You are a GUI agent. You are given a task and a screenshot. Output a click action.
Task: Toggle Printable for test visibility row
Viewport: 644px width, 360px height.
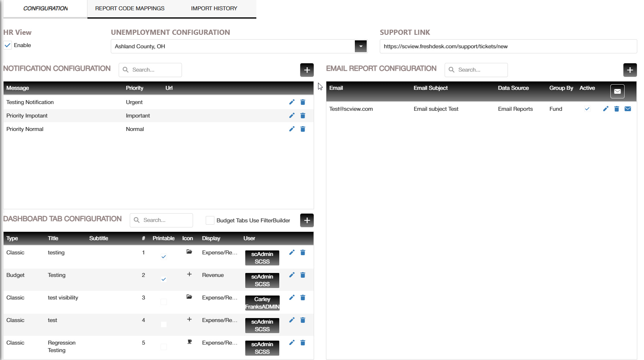[164, 302]
